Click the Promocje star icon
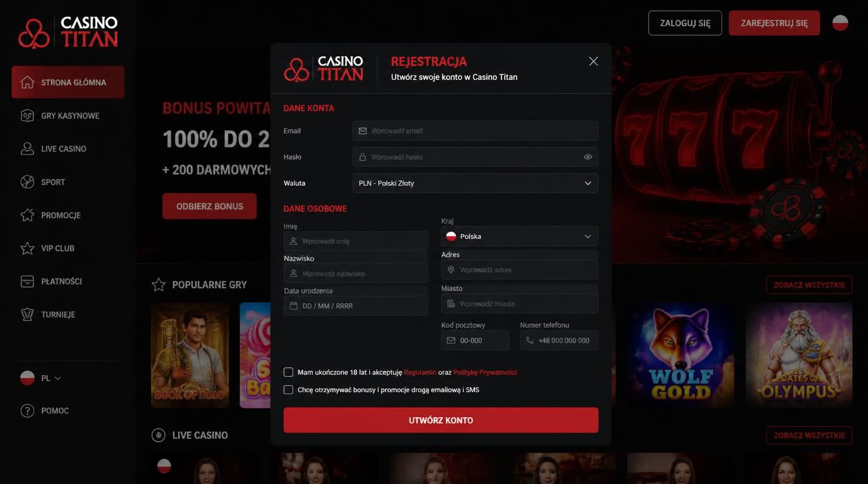 click(x=27, y=215)
